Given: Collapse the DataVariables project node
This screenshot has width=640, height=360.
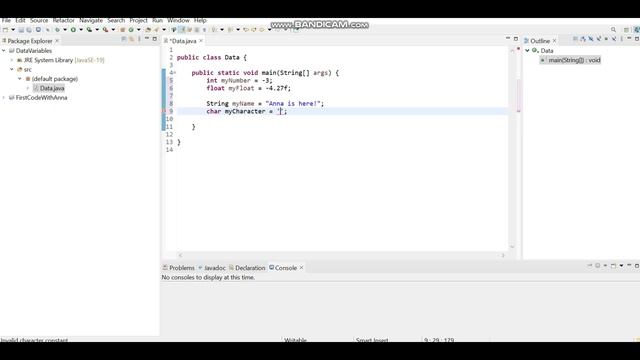Looking at the screenshot, I should (4, 51).
